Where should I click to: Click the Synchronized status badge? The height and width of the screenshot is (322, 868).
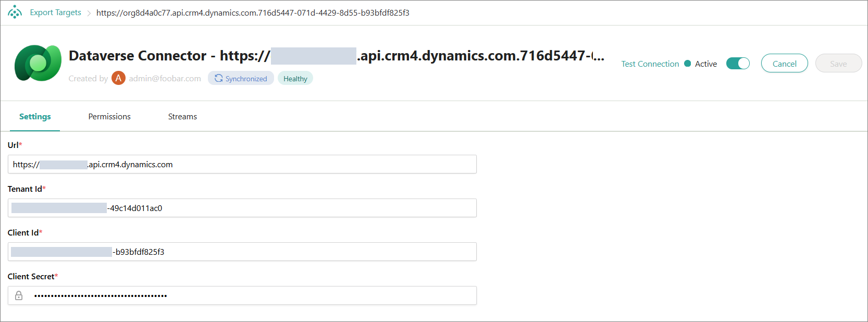tap(241, 78)
